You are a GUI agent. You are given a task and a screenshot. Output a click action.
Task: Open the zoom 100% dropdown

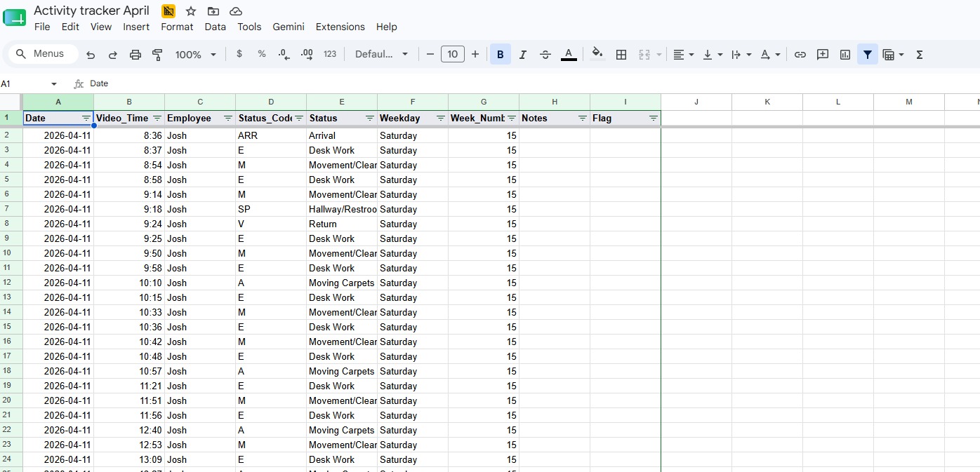click(x=196, y=54)
